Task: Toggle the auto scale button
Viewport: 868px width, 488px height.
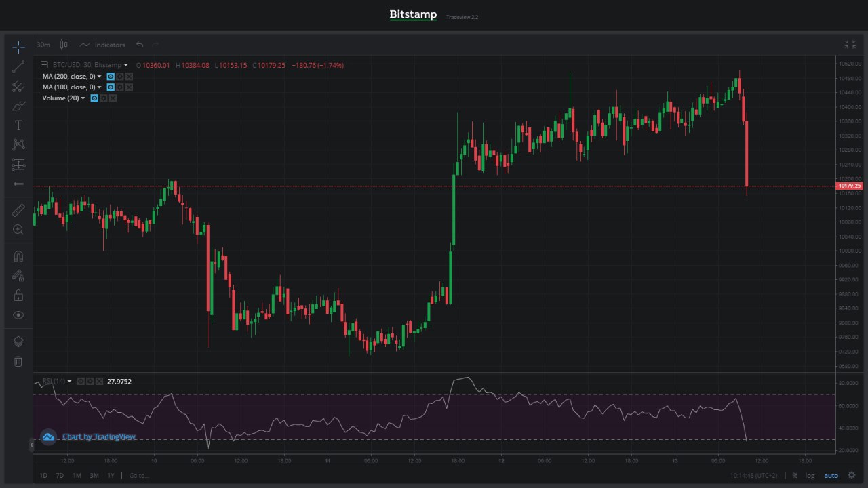Action: 831,476
